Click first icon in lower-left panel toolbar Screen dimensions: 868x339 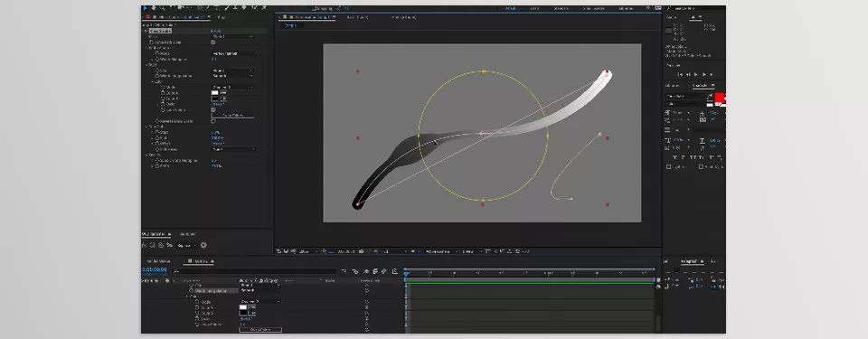(x=144, y=245)
